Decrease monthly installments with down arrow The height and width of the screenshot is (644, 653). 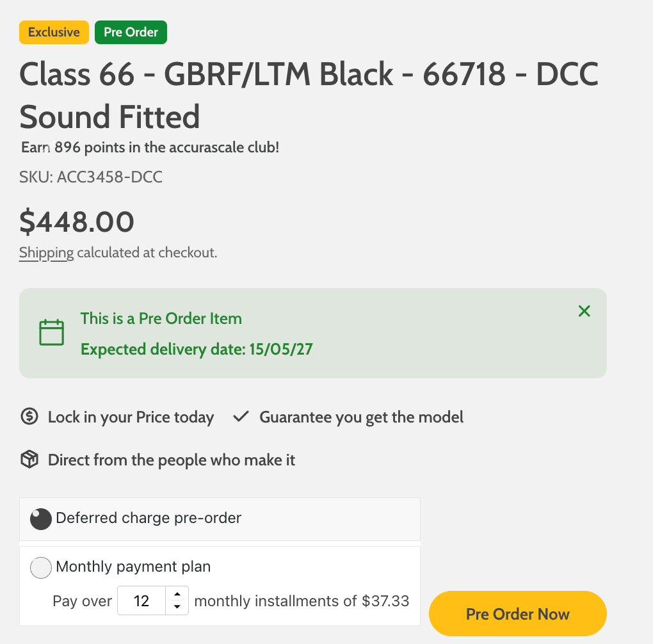point(177,607)
